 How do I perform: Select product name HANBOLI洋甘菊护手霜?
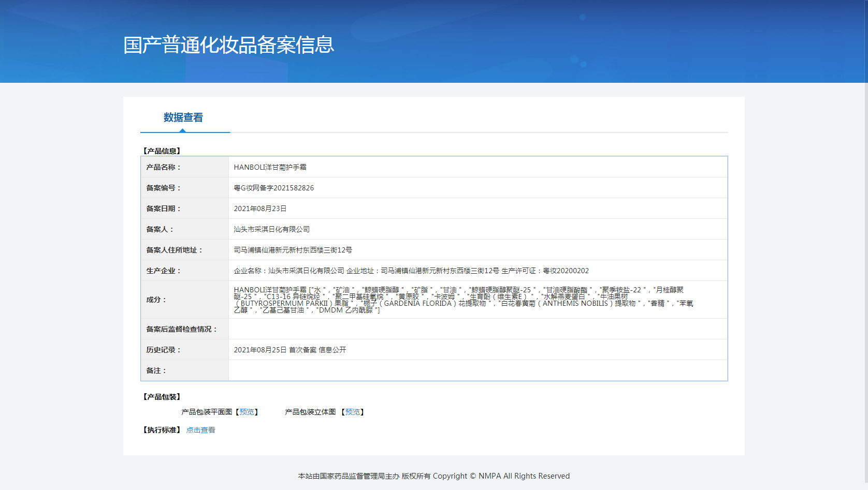click(x=270, y=167)
